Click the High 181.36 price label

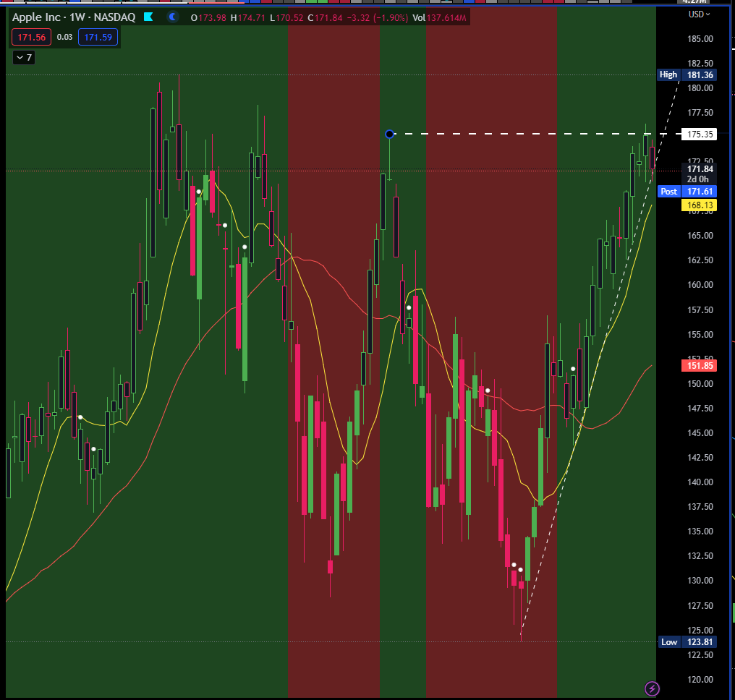pos(687,74)
